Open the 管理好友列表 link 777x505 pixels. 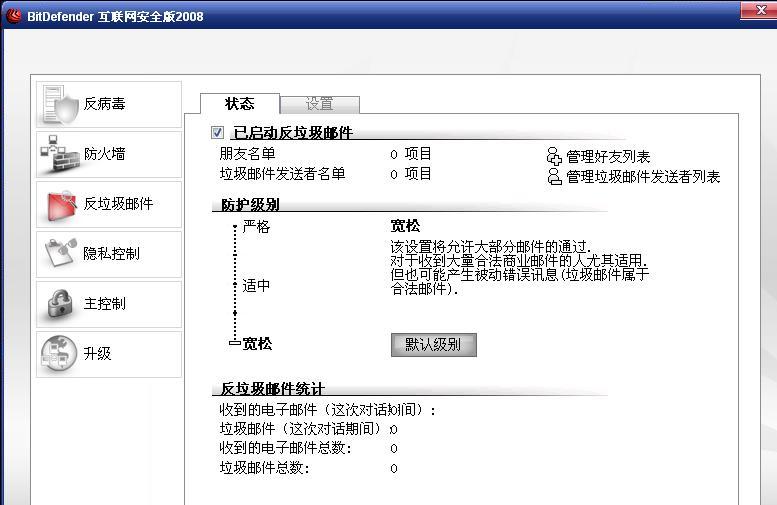point(608,157)
